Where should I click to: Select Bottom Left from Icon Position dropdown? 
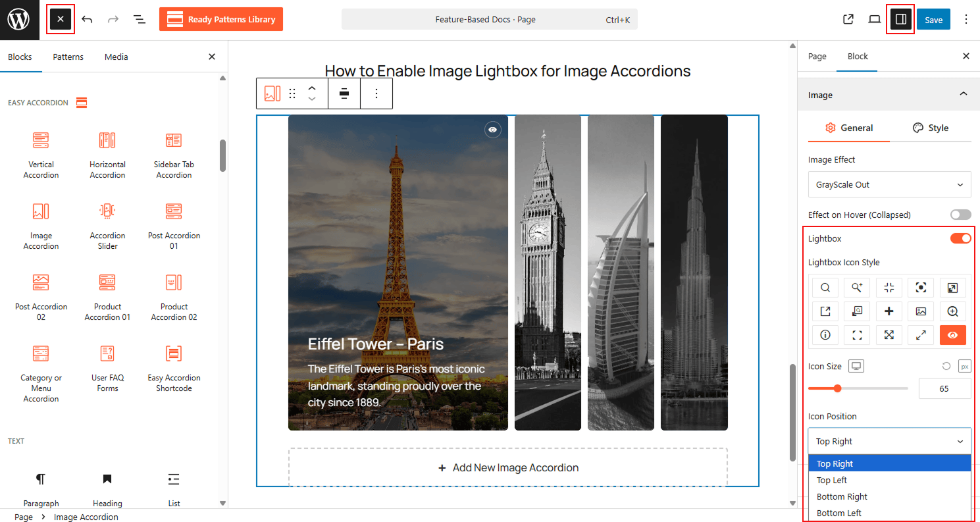pos(838,512)
